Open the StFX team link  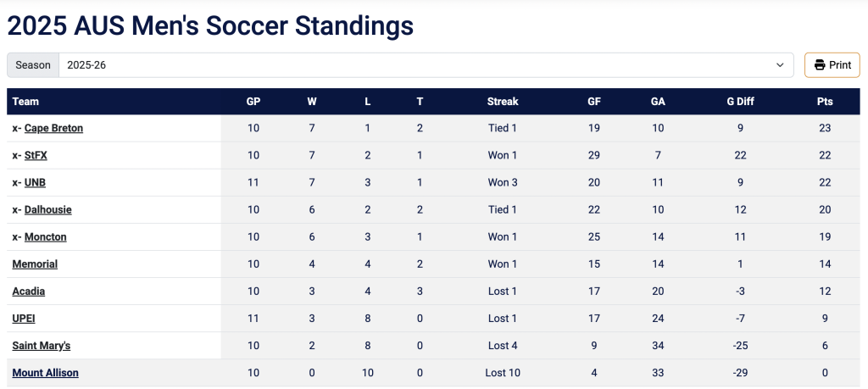pyautogui.click(x=36, y=155)
